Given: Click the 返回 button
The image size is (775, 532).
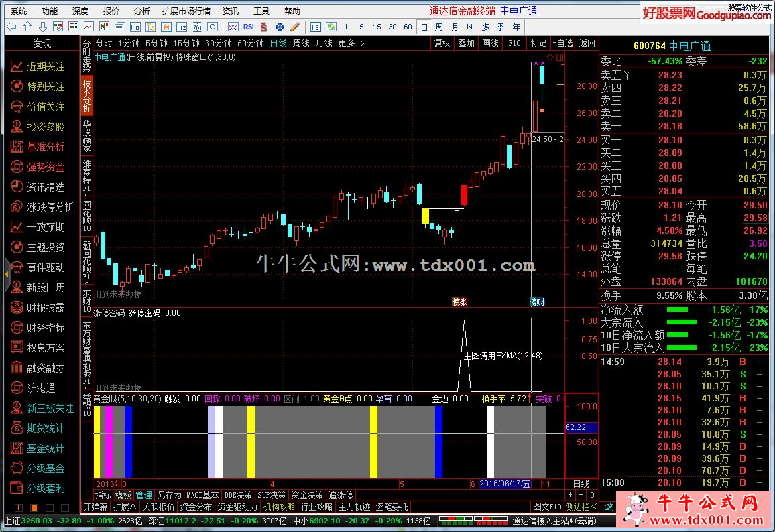Looking at the screenshot, I should click(587, 43).
